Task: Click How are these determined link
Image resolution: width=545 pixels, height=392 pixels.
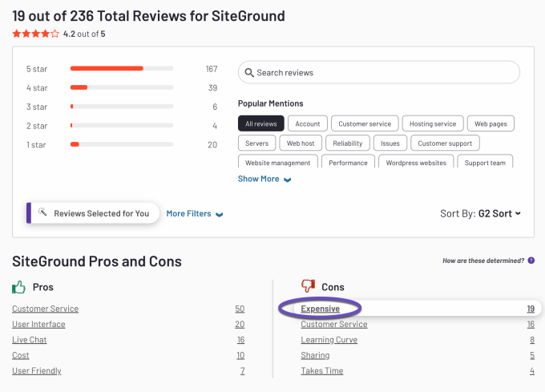Action: pos(483,261)
